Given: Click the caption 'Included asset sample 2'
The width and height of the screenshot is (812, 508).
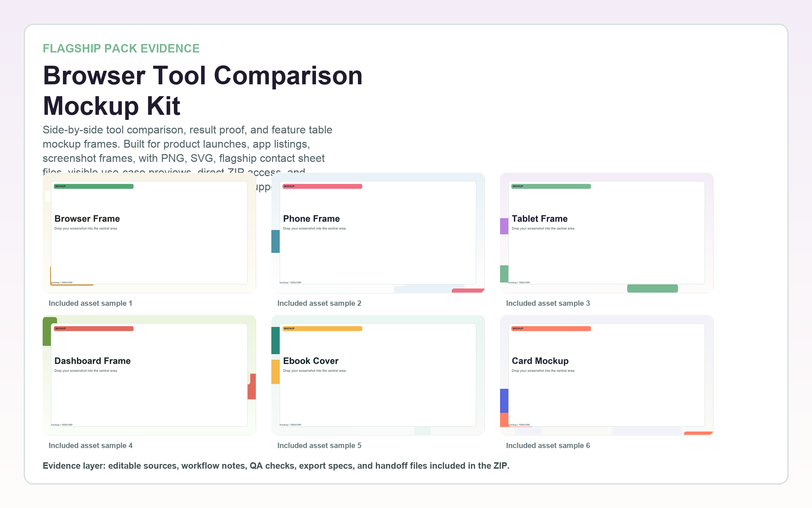Looking at the screenshot, I should tap(319, 303).
